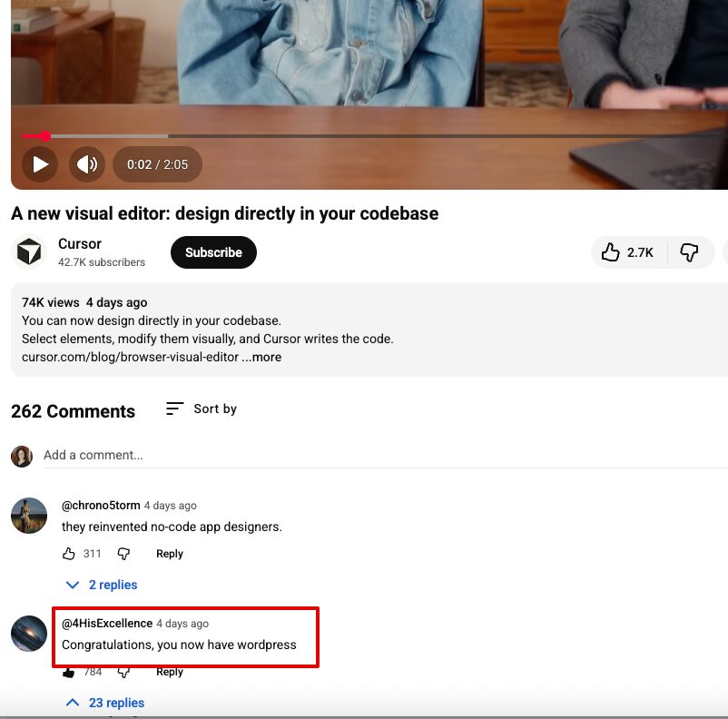This screenshot has height=719, width=728.
Task: Click @chrono5torm's 4 days ago timestamp
Action: tap(171, 506)
